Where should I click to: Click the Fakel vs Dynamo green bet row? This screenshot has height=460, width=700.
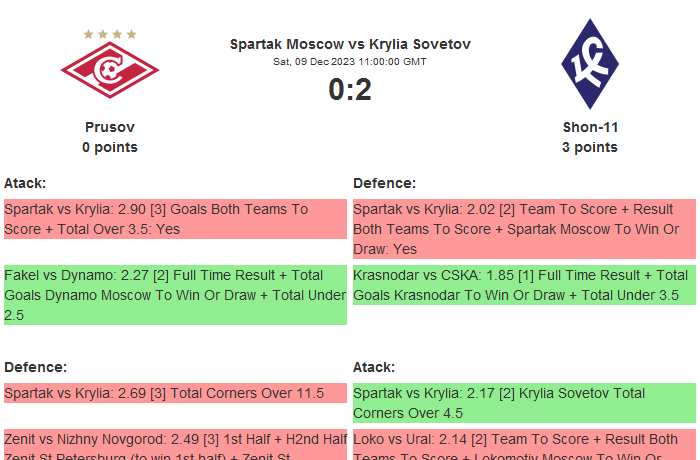(x=174, y=295)
